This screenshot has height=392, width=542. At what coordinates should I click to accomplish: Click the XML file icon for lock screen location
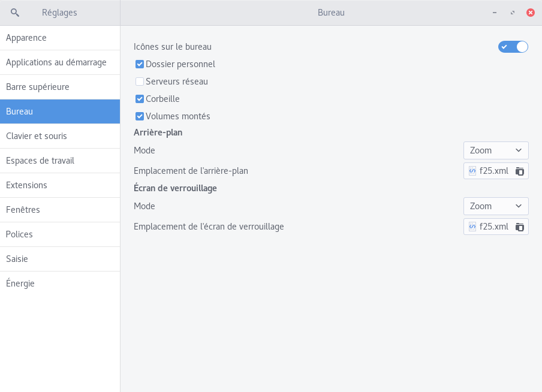(x=472, y=227)
